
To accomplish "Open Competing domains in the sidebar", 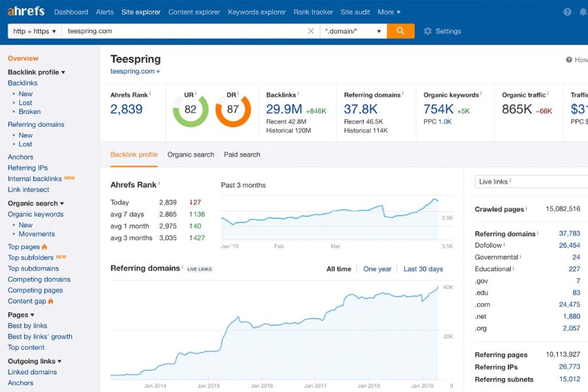I will (39, 280).
